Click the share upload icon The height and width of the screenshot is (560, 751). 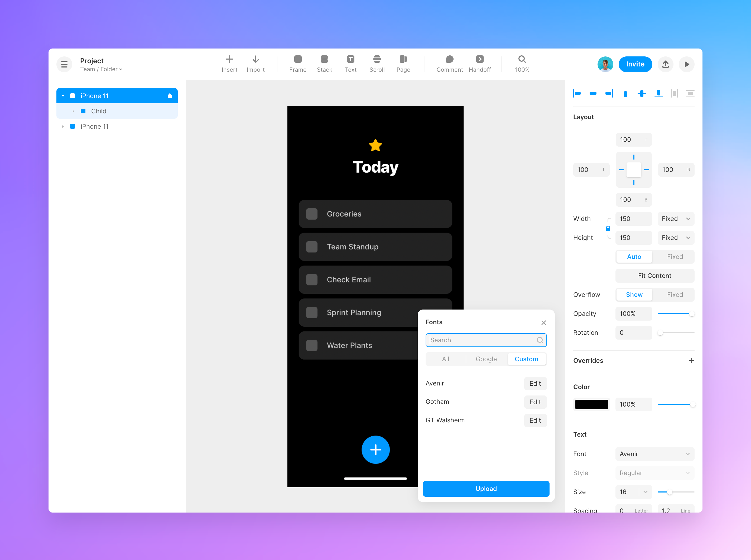click(x=666, y=64)
